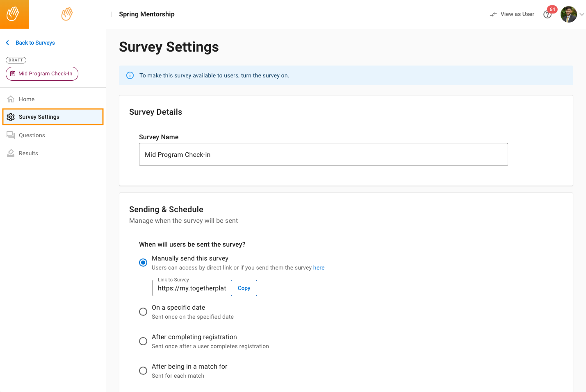The width and height of the screenshot is (586, 392).
Task: Click the Back to Surveys arrow
Action: (x=7, y=43)
